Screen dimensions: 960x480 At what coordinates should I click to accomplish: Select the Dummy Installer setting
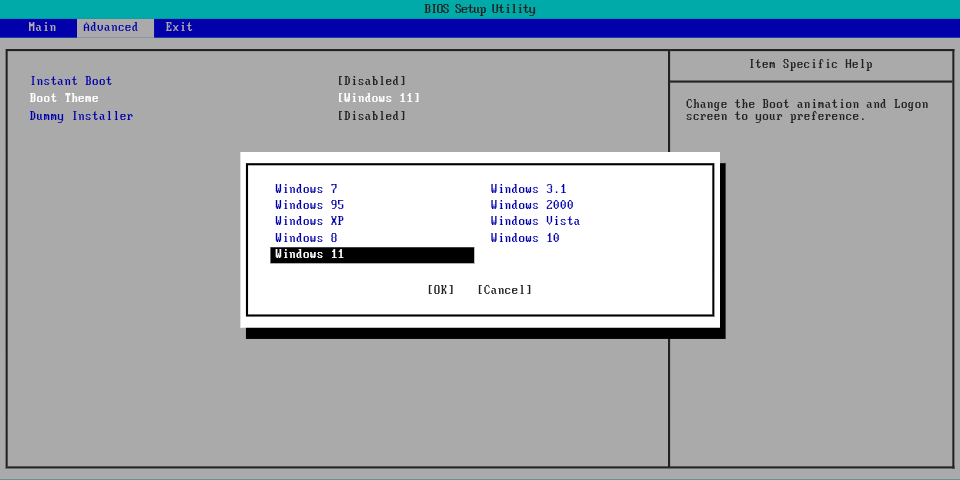tap(81, 116)
